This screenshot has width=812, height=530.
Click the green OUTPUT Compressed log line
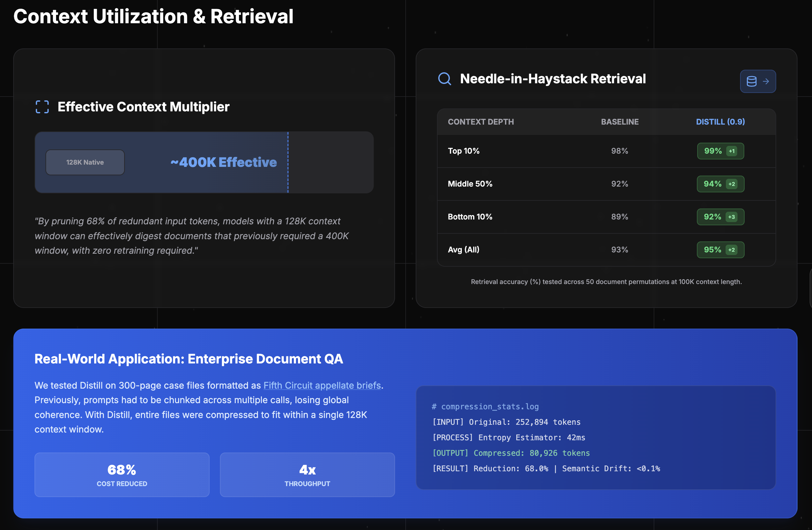pyautogui.click(x=511, y=453)
